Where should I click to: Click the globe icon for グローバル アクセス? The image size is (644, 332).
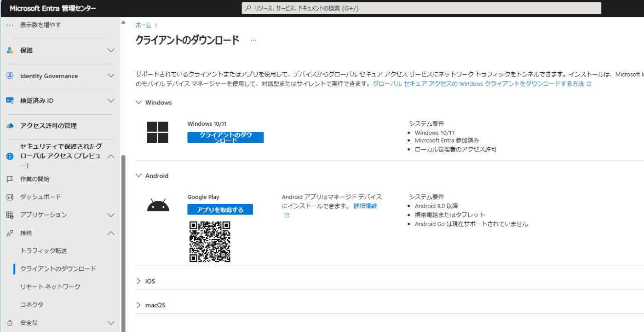coord(10,157)
